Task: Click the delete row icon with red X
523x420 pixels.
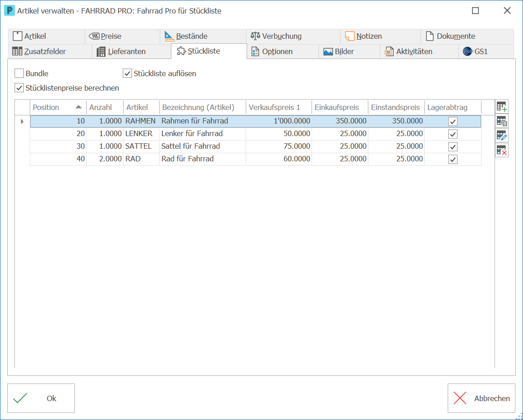Action: (x=502, y=150)
